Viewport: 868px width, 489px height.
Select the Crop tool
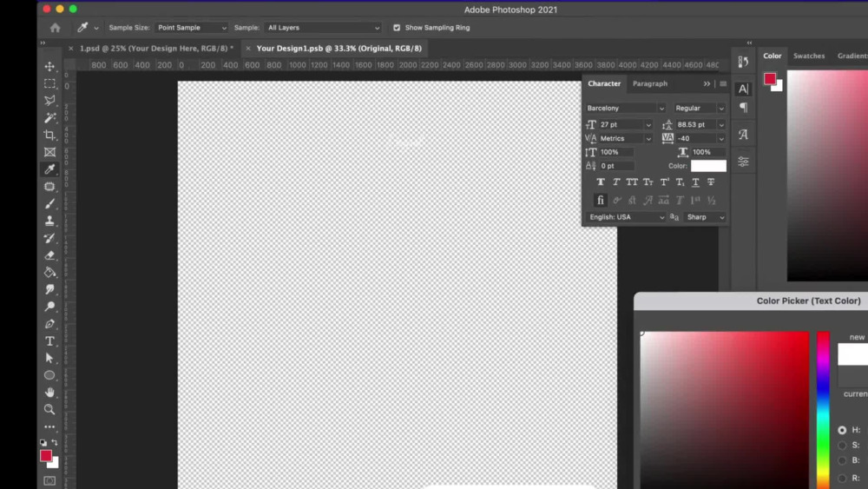(49, 135)
